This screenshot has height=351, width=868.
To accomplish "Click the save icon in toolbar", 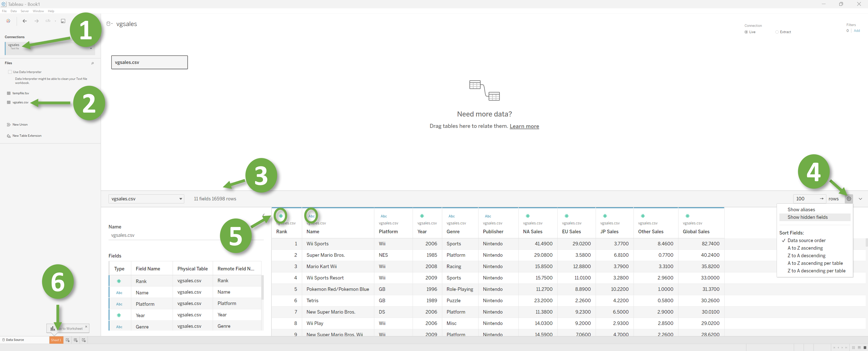I will [x=63, y=21].
